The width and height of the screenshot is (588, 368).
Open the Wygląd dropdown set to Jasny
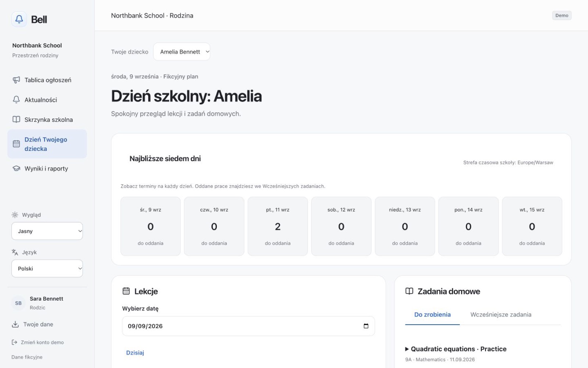tap(47, 231)
